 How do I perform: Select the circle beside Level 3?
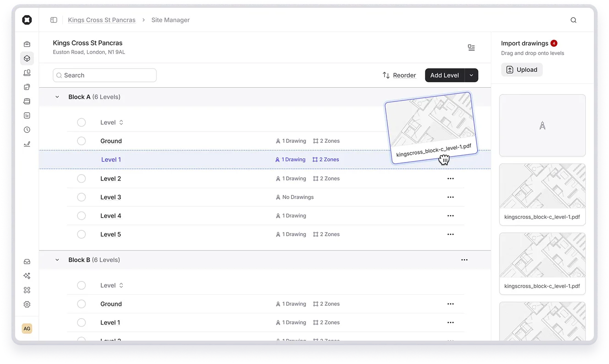click(x=82, y=197)
